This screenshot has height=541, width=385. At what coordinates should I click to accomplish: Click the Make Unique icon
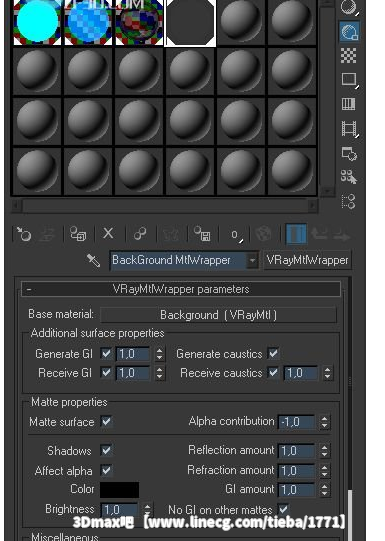(171, 235)
